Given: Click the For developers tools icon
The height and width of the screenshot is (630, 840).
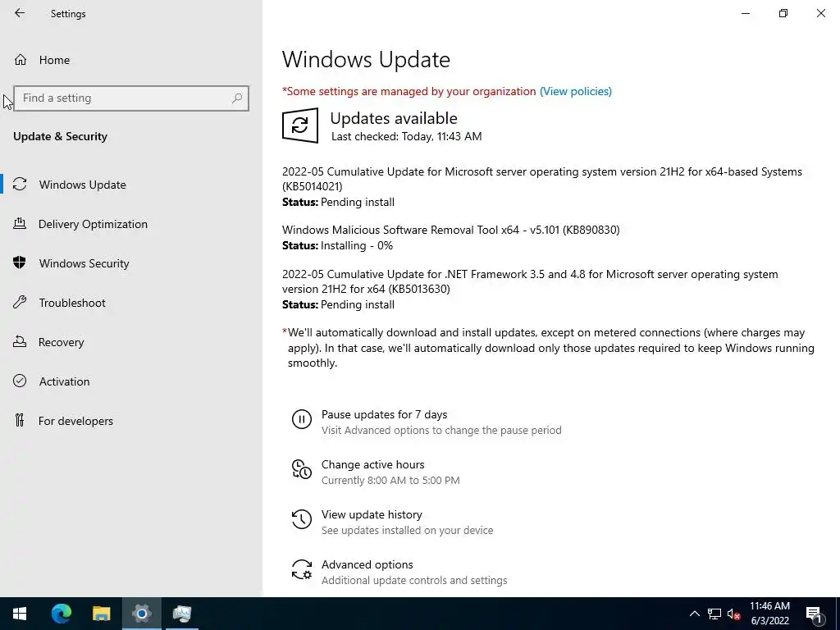Looking at the screenshot, I should (20, 420).
